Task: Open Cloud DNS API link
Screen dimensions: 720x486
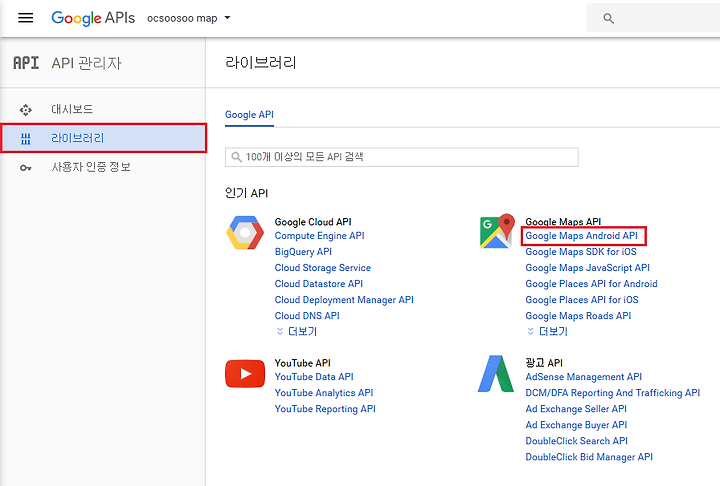Action: [307, 316]
